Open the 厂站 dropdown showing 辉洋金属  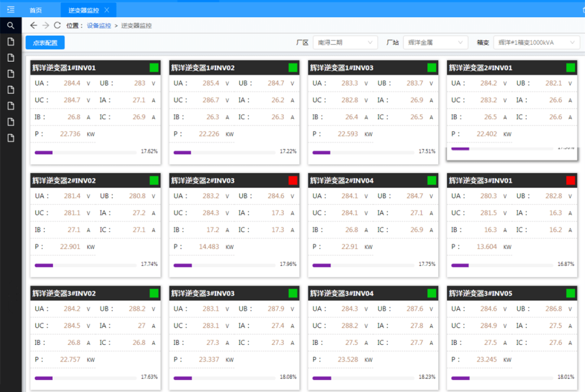point(435,42)
